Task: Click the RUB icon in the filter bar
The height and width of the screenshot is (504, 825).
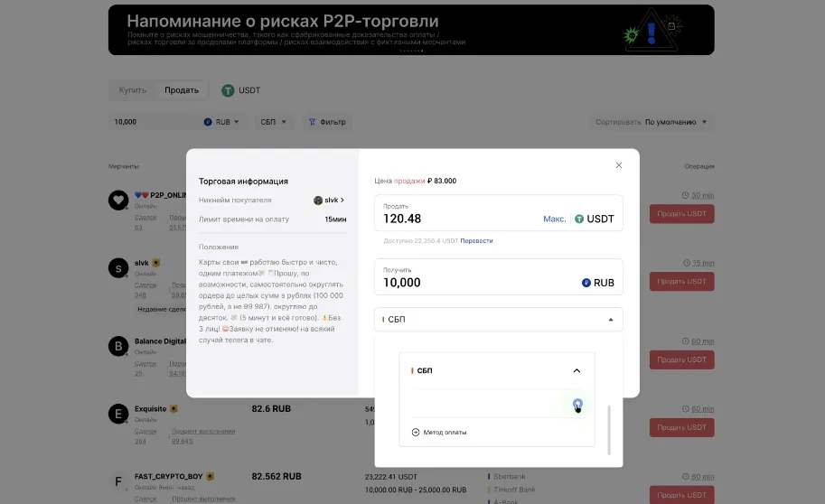Action: 208,122
